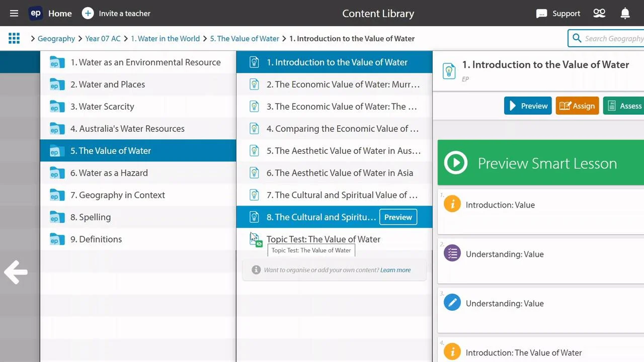The height and width of the screenshot is (362, 644).
Task: Click folder icon for Water as an Environmental Resource
Action: (57, 62)
